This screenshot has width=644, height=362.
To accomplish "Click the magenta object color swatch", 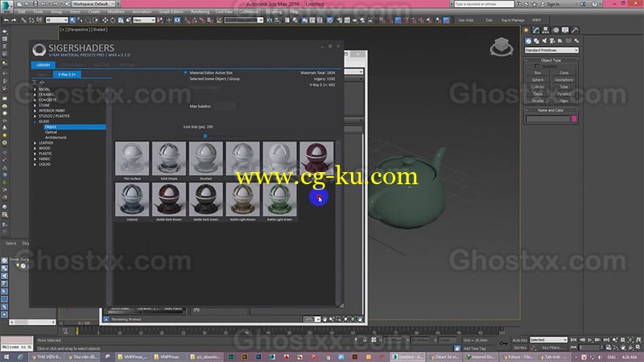I will click(574, 118).
